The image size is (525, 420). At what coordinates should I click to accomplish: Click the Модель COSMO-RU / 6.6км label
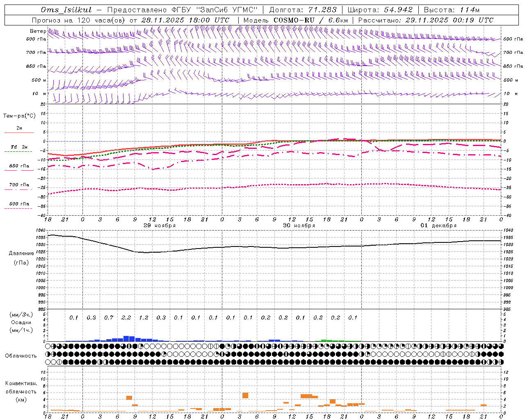[x=295, y=20]
